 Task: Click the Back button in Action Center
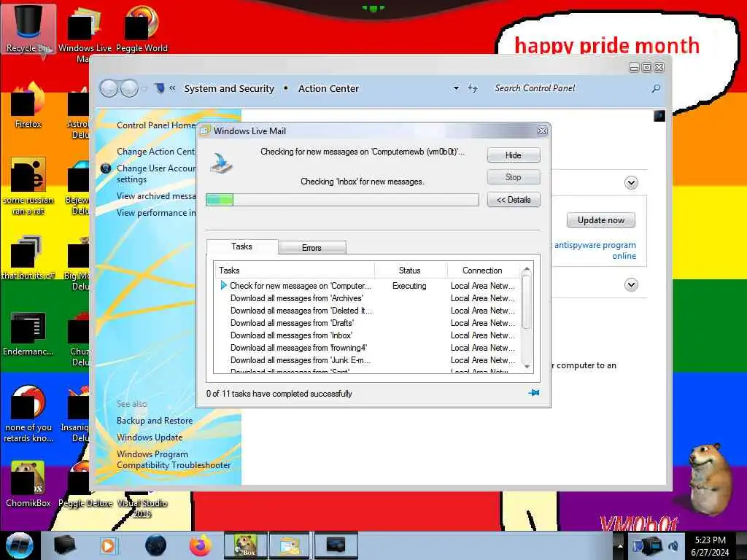pyautogui.click(x=109, y=88)
